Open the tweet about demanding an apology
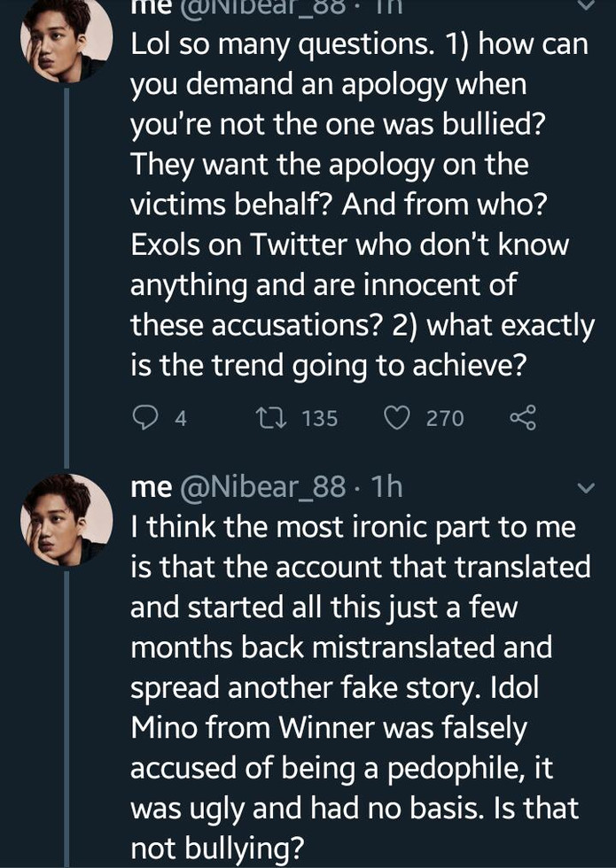 tap(362, 205)
